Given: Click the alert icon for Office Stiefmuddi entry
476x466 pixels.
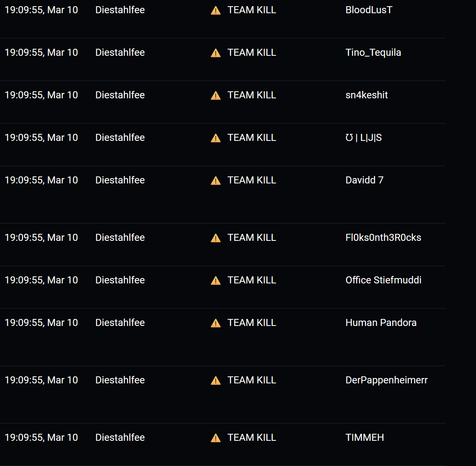Looking at the screenshot, I should click(216, 281).
